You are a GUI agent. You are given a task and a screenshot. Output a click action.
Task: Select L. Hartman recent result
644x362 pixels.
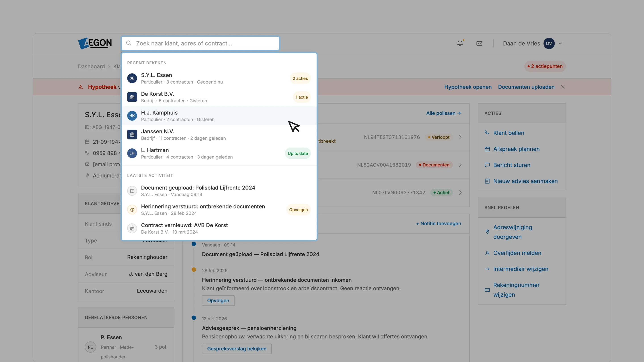[x=219, y=153]
